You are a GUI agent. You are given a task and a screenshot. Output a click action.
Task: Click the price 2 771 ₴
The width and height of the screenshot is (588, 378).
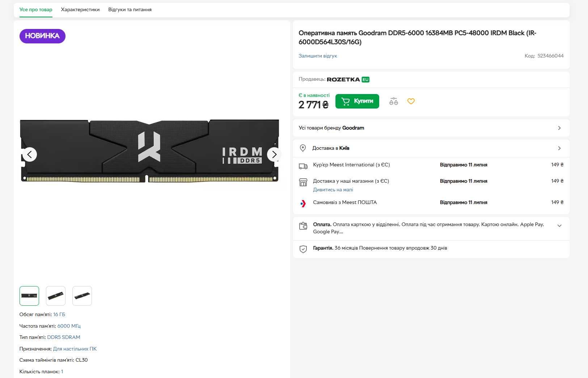313,105
